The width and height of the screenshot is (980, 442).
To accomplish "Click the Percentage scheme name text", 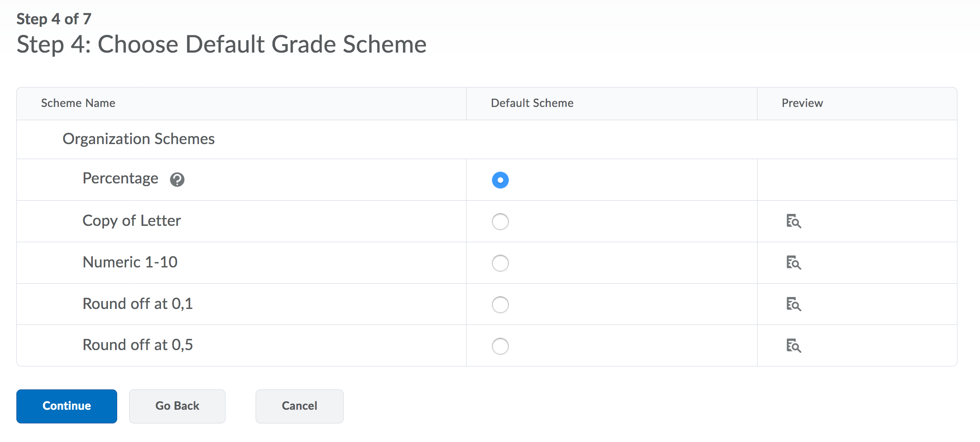I will click(x=120, y=179).
